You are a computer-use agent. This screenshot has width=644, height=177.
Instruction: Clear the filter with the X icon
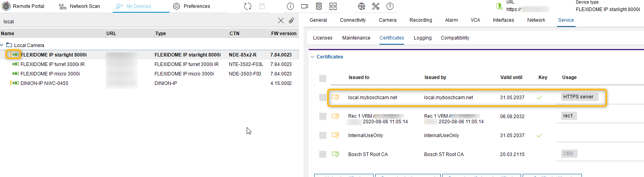[x=281, y=21]
